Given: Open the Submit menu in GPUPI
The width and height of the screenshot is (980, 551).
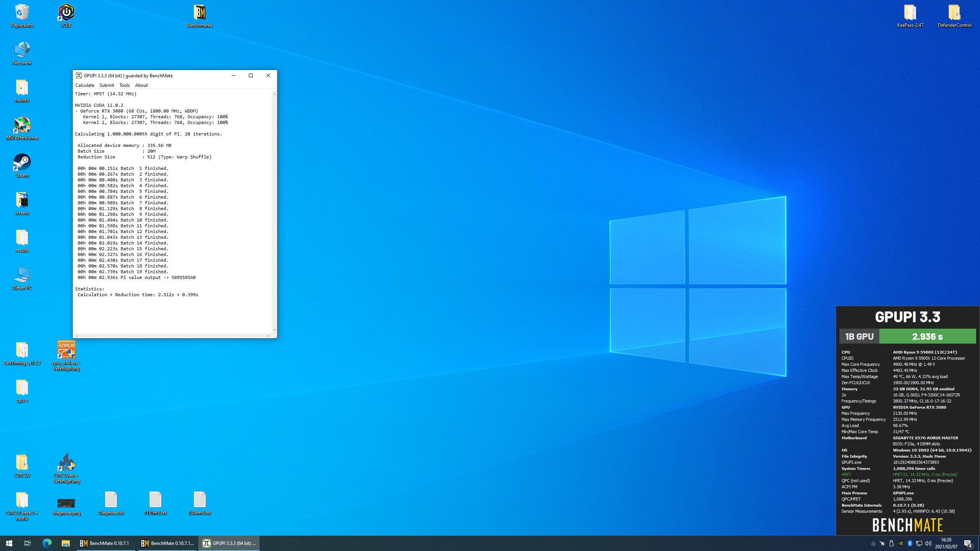Looking at the screenshot, I should pos(106,85).
